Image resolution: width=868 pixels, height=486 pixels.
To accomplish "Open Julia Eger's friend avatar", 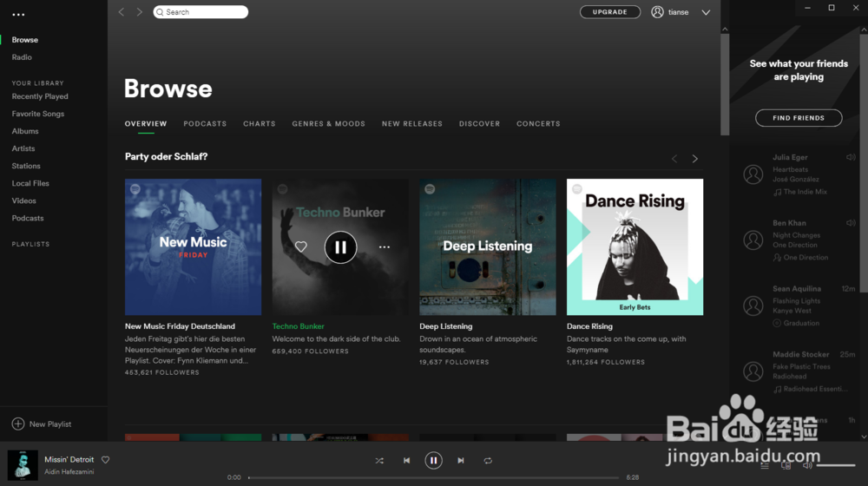I will (x=753, y=174).
